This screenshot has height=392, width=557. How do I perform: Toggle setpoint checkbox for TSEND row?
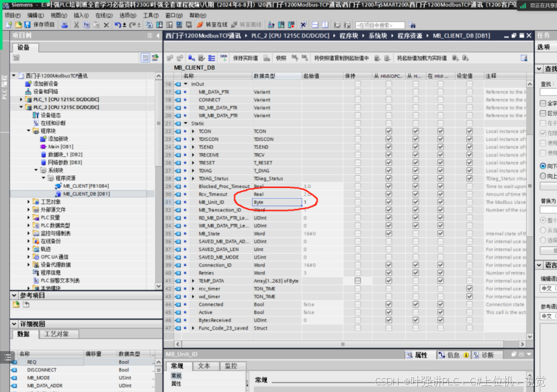(469, 147)
